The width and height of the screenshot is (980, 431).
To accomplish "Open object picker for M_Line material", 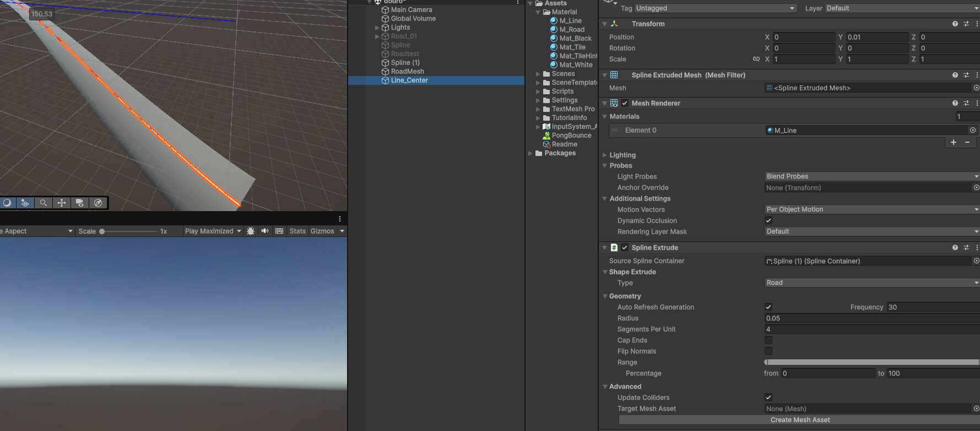I will (x=973, y=130).
